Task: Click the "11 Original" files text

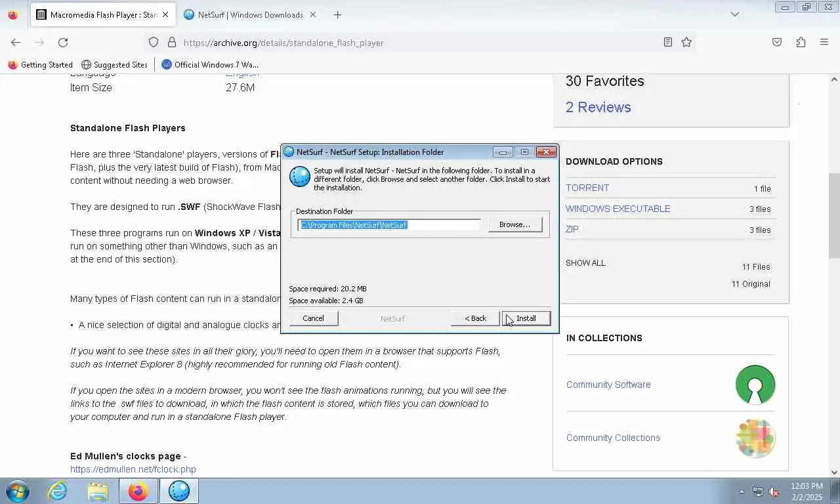Action: coord(751,283)
